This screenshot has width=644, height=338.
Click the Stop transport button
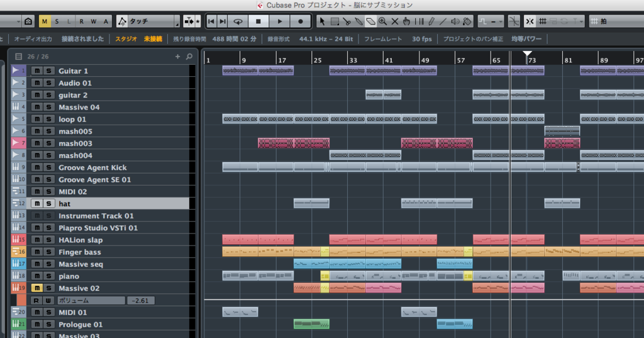(x=258, y=21)
